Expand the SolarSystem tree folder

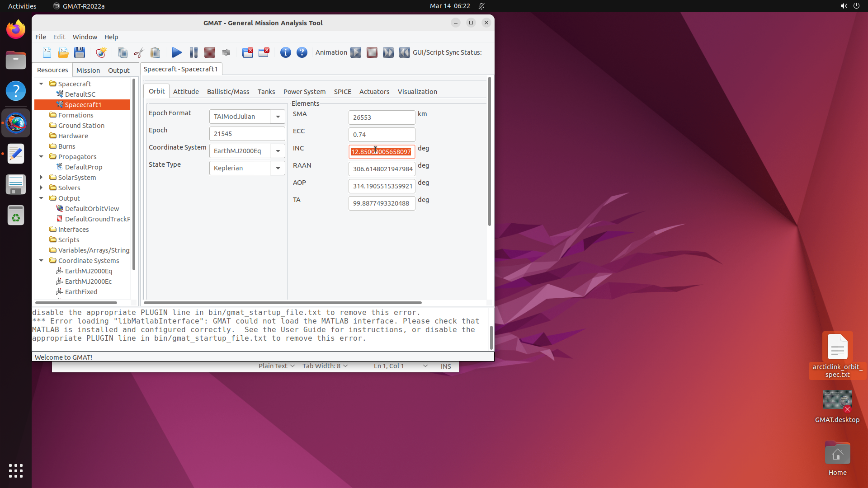coord(41,177)
